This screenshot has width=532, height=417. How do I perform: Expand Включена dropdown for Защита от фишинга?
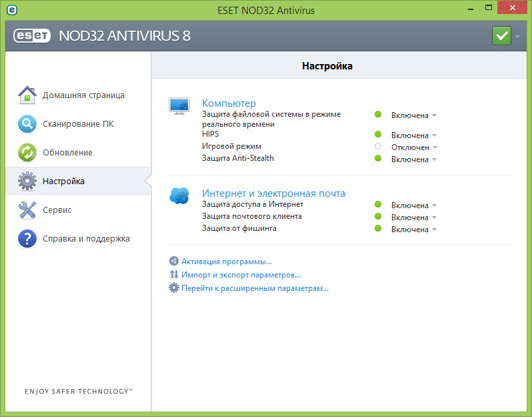414,230
